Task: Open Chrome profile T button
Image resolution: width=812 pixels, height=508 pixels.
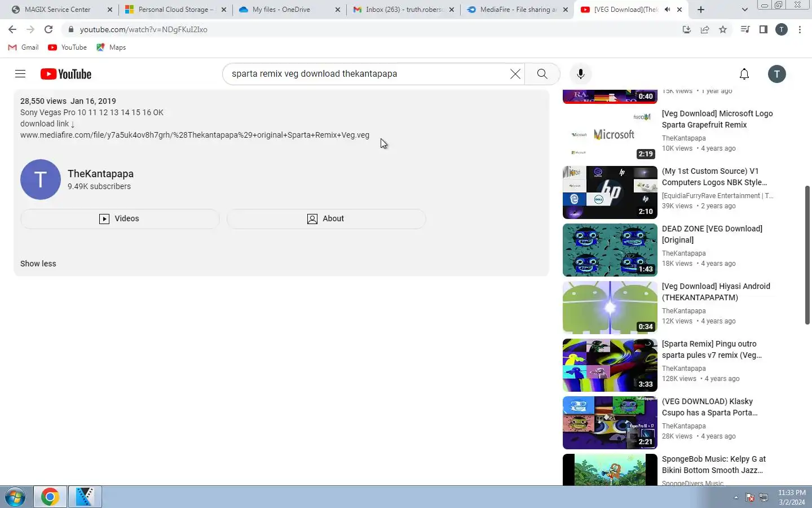Action: [782, 29]
